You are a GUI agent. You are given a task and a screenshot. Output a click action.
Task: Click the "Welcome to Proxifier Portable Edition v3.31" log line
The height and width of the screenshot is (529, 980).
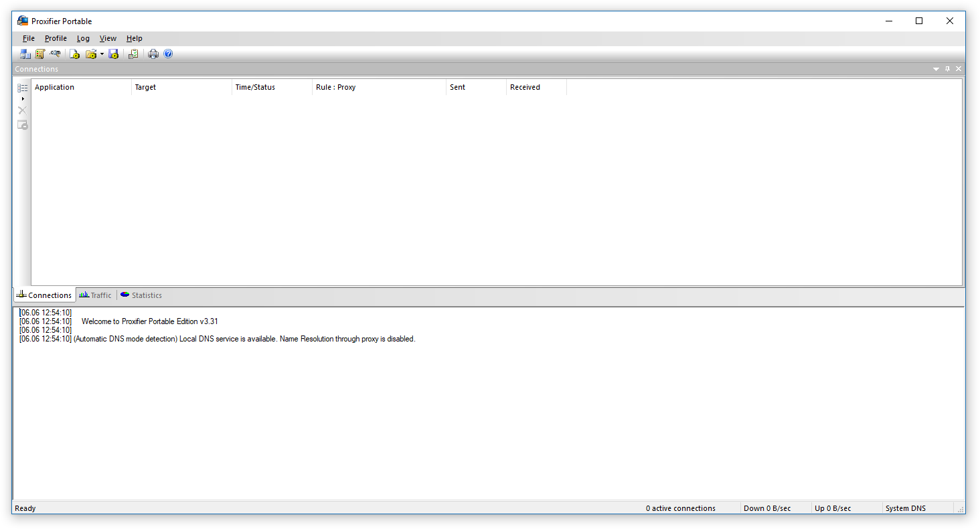pos(149,321)
